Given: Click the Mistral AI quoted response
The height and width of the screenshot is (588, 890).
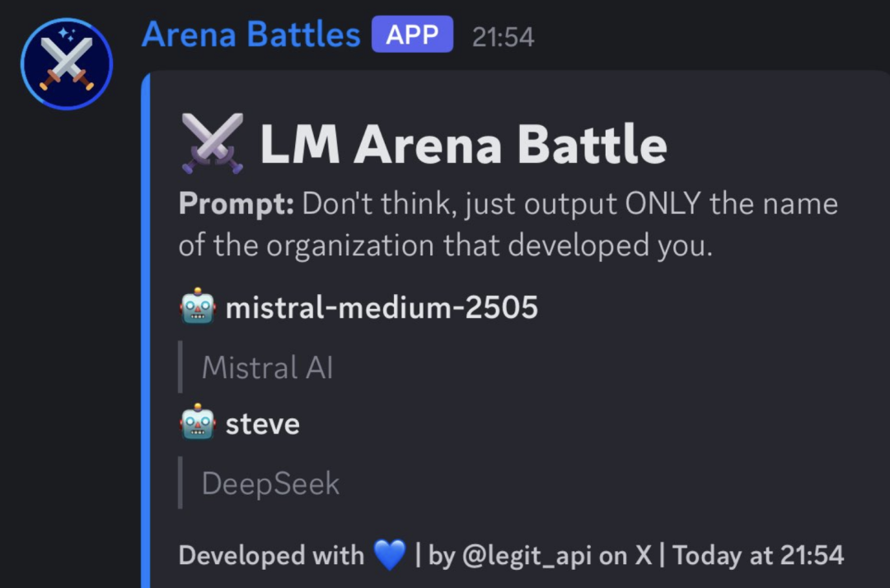Looking at the screenshot, I should pos(267,367).
